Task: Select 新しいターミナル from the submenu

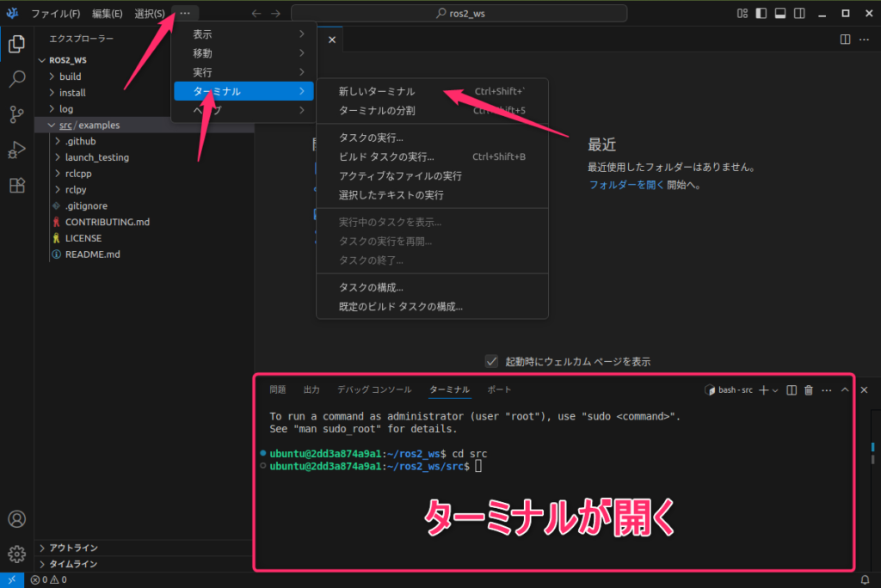Action: point(377,91)
